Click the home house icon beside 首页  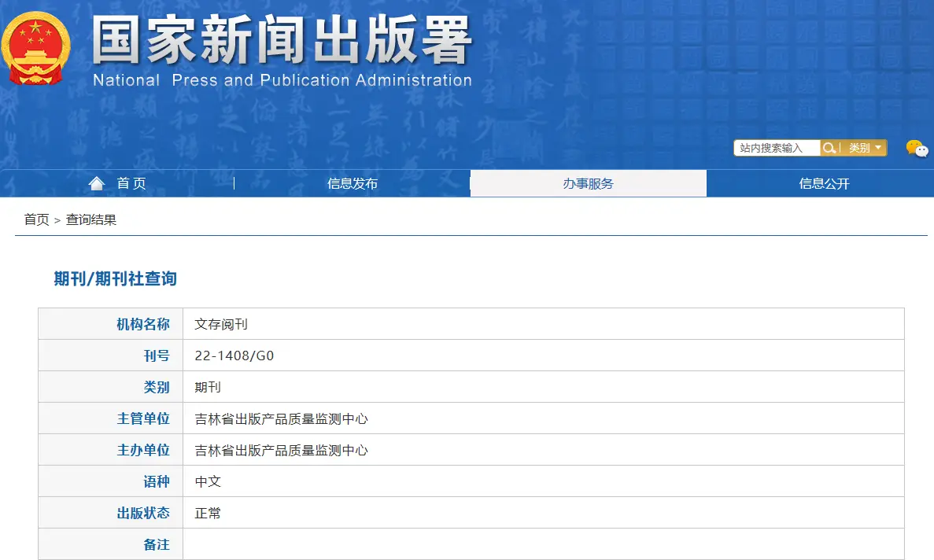click(96, 182)
